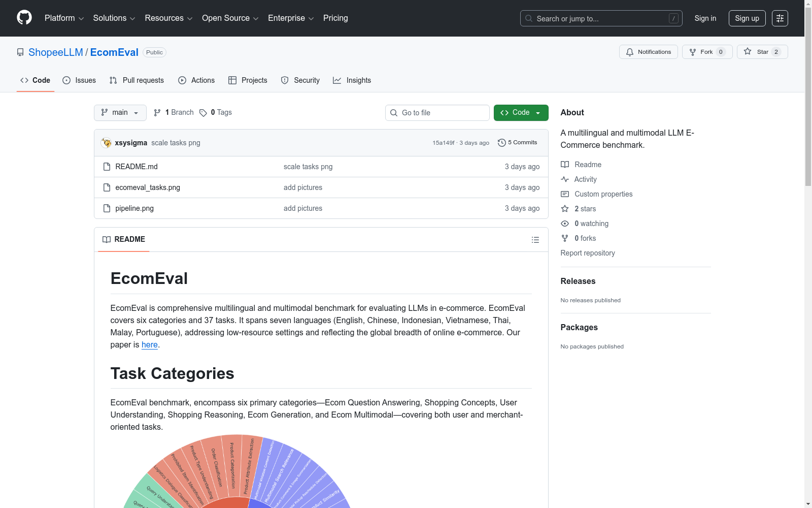The image size is (812, 508).
Task: Open the README.md file
Action: point(137,167)
